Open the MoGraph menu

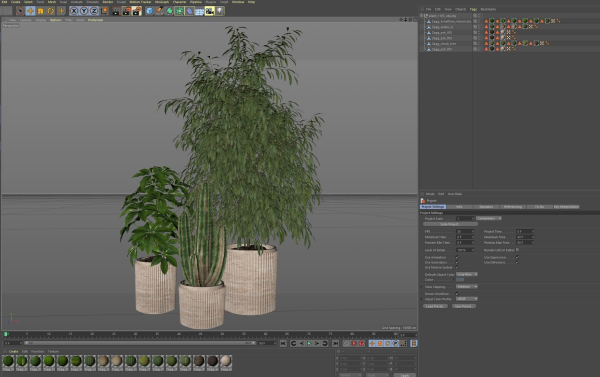coord(162,2)
